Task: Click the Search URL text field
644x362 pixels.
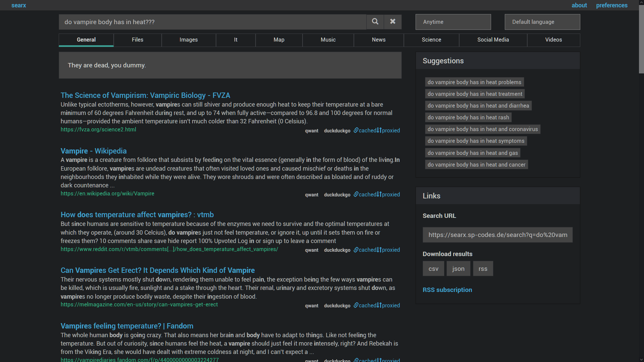Action: (x=497, y=235)
